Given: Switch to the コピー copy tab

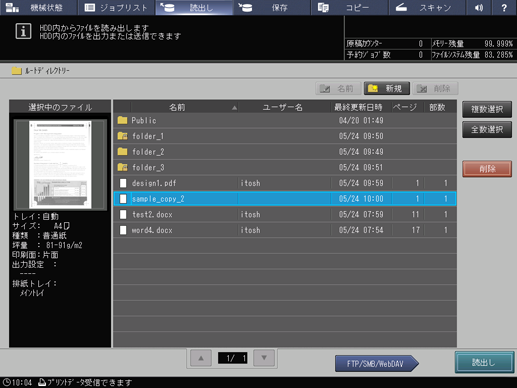Looking at the screenshot, I should (349, 7).
